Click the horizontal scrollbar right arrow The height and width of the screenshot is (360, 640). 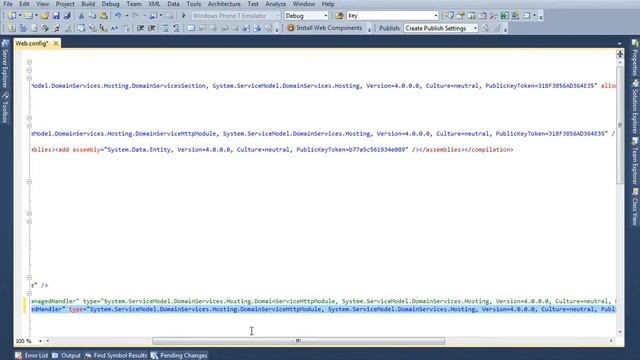click(x=611, y=341)
